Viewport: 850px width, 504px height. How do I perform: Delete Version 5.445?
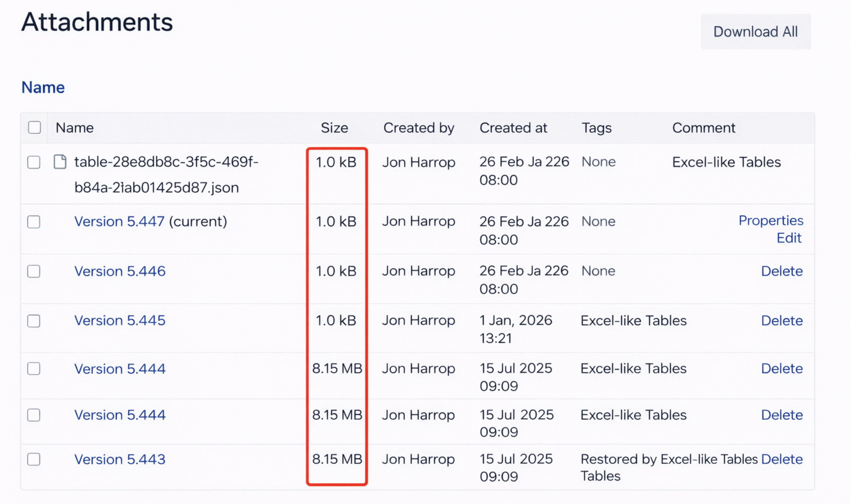pos(781,321)
